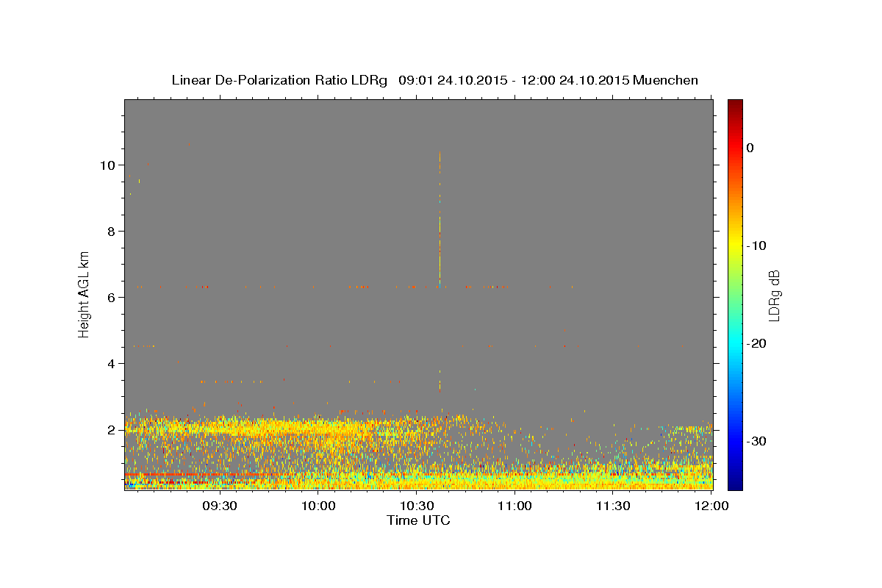Click the 'Time UTC' axis label
882x588 pixels.
(418, 520)
